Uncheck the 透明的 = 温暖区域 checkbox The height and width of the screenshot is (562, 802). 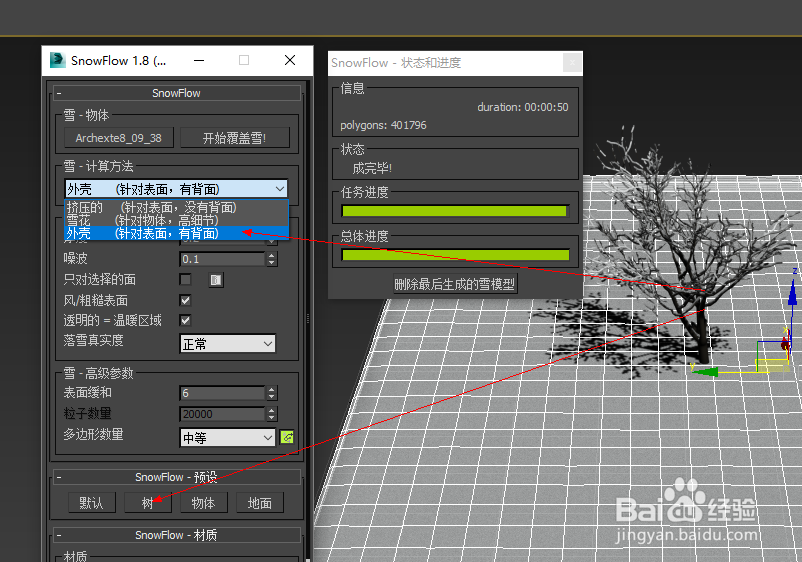(185, 320)
